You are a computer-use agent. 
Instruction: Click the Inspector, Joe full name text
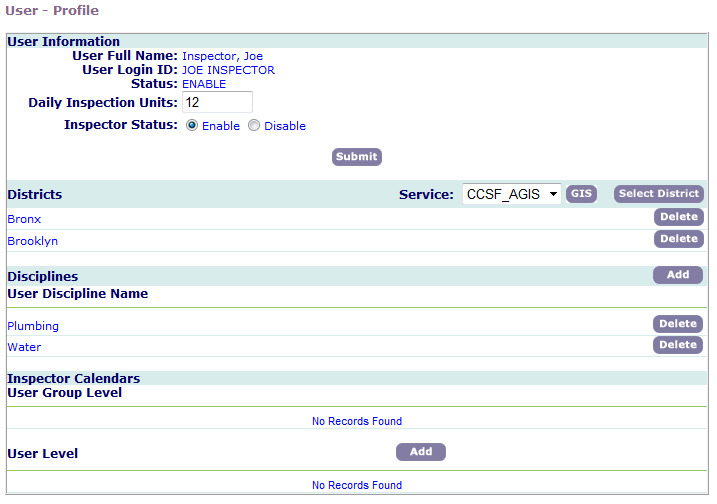point(222,56)
